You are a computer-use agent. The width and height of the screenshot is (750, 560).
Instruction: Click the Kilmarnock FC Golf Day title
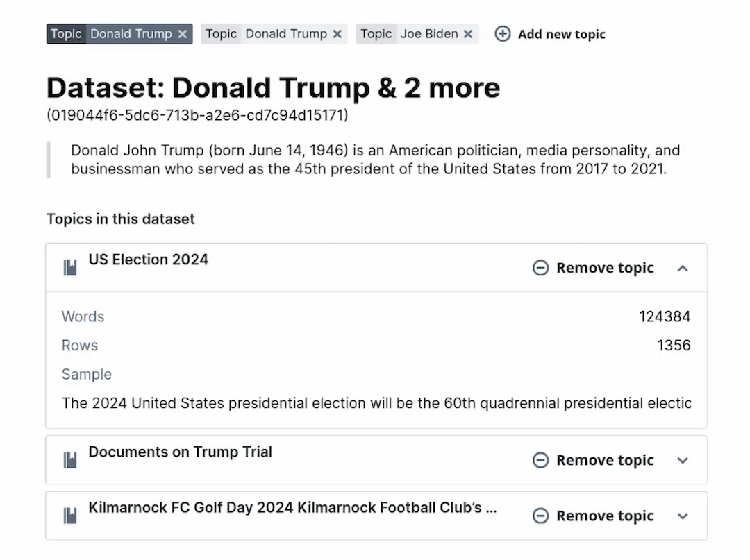[x=292, y=507]
